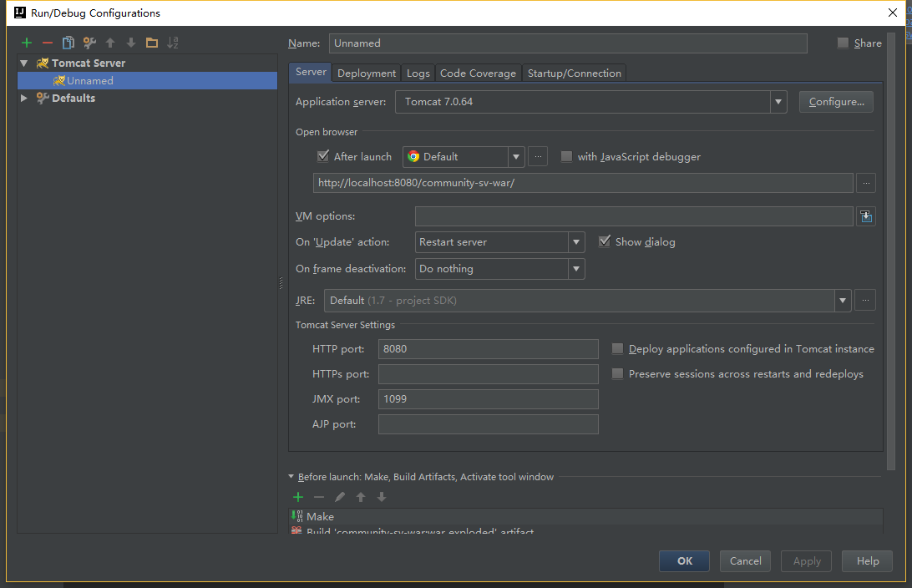Screen dimensions: 912x588
Task: Collapse Tomcat Server tree node
Action: [24, 63]
